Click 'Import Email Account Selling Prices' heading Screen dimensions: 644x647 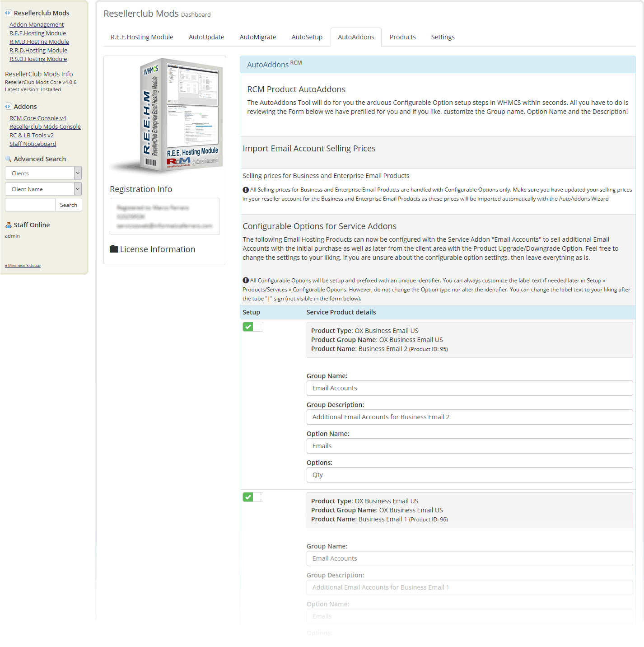pos(309,149)
